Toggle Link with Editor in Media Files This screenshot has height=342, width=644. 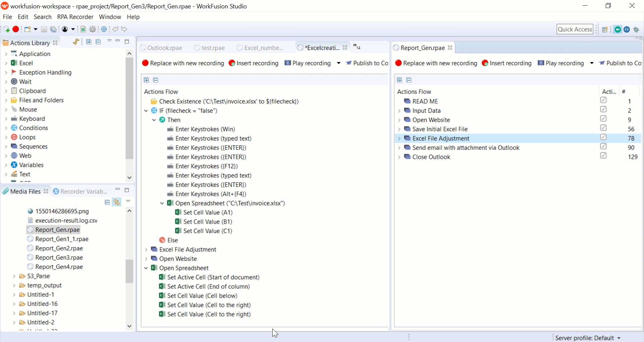(116, 202)
